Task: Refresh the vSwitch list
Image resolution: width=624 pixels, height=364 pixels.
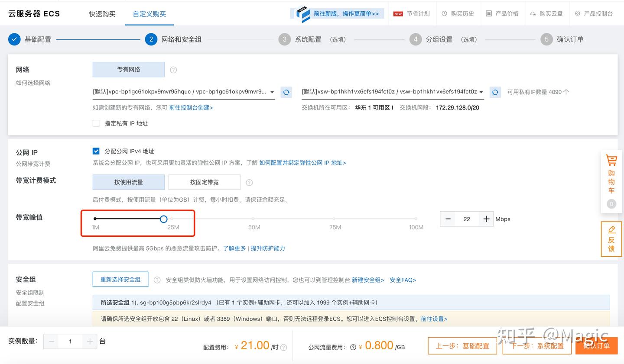Action: coord(495,92)
